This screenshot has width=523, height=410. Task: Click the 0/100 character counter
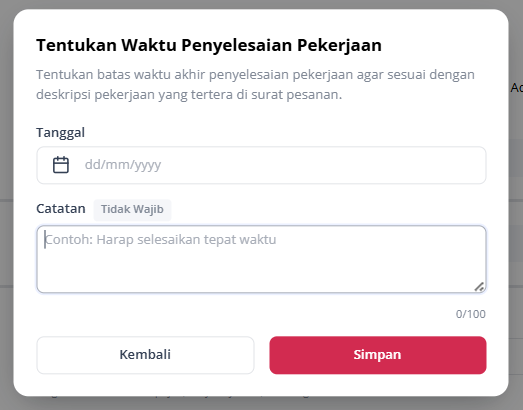[x=471, y=314]
